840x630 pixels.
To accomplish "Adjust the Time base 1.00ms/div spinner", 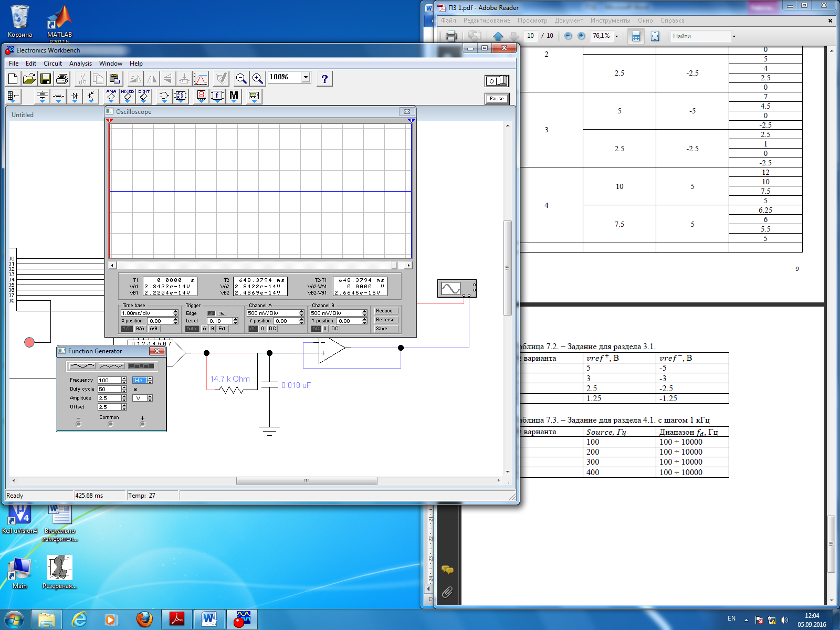I will pyautogui.click(x=175, y=313).
